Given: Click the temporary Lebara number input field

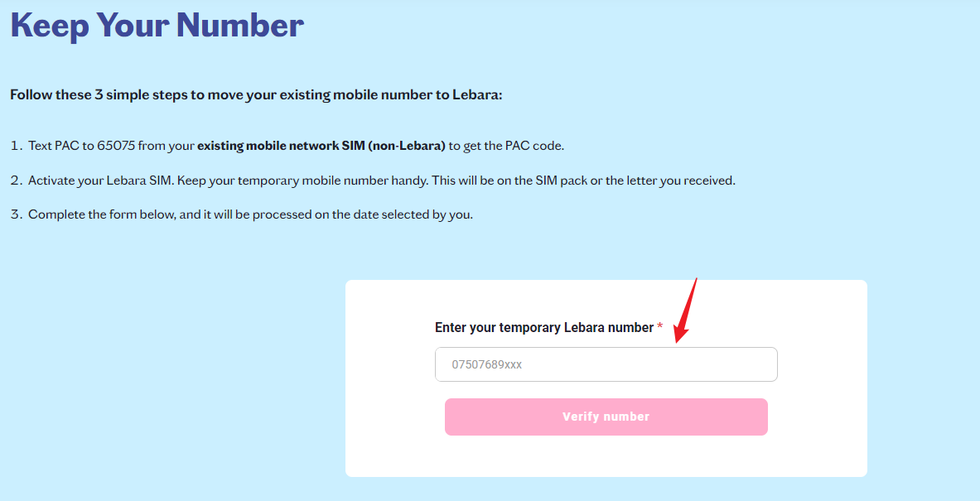Looking at the screenshot, I should point(606,364).
